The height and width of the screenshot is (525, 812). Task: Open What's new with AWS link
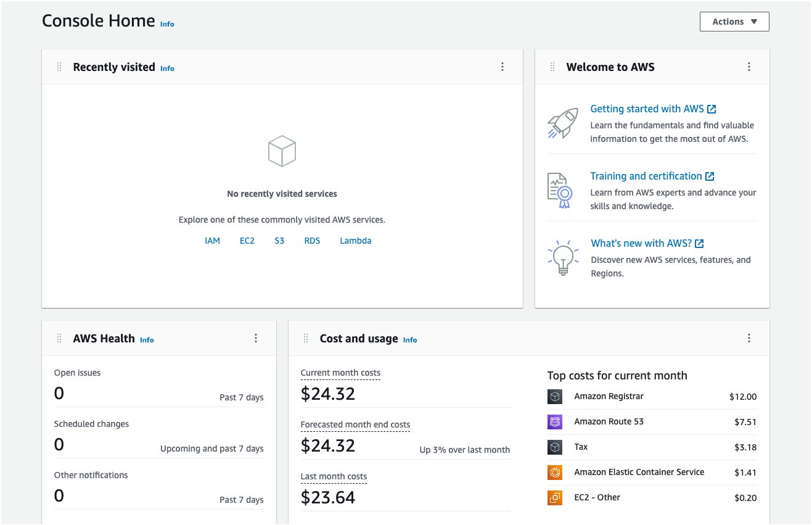pos(641,243)
